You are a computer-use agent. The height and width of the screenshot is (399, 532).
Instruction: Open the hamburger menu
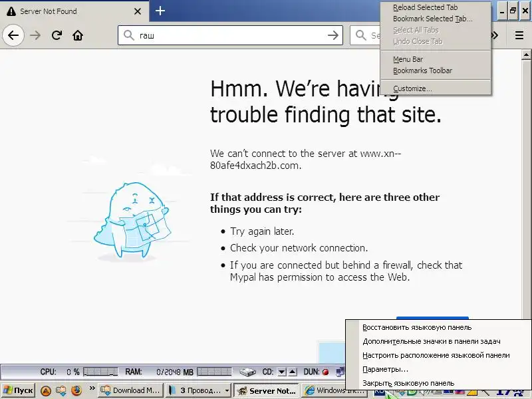(519, 35)
